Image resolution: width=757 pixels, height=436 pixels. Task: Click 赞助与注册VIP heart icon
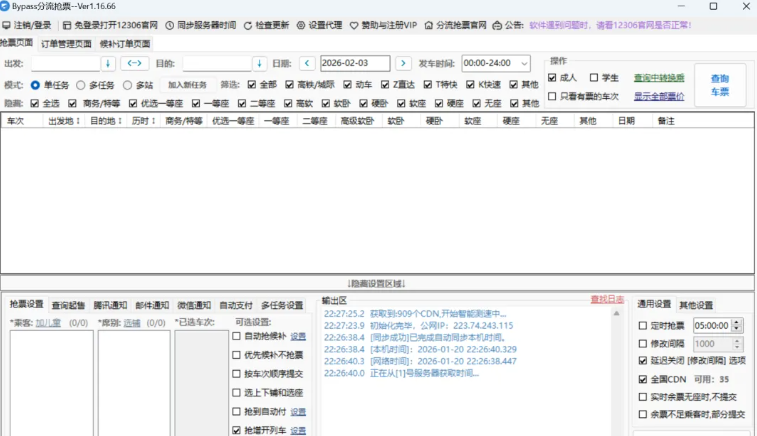pyautogui.click(x=354, y=25)
